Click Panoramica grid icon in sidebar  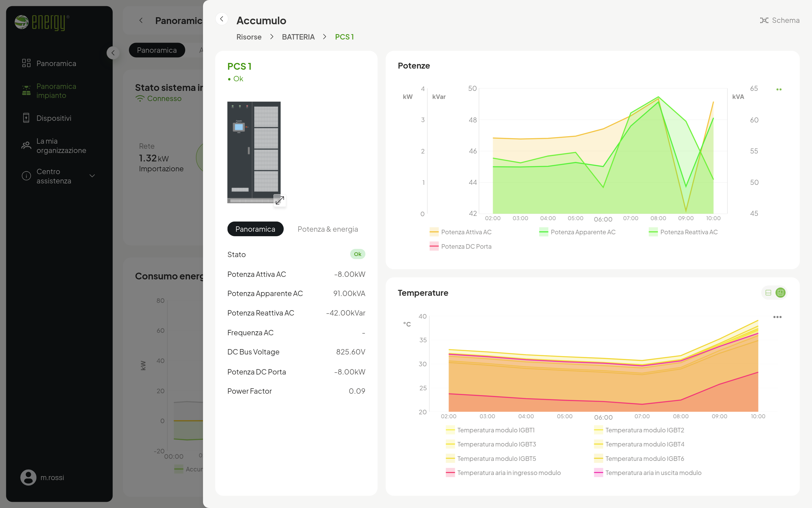click(26, 63)
